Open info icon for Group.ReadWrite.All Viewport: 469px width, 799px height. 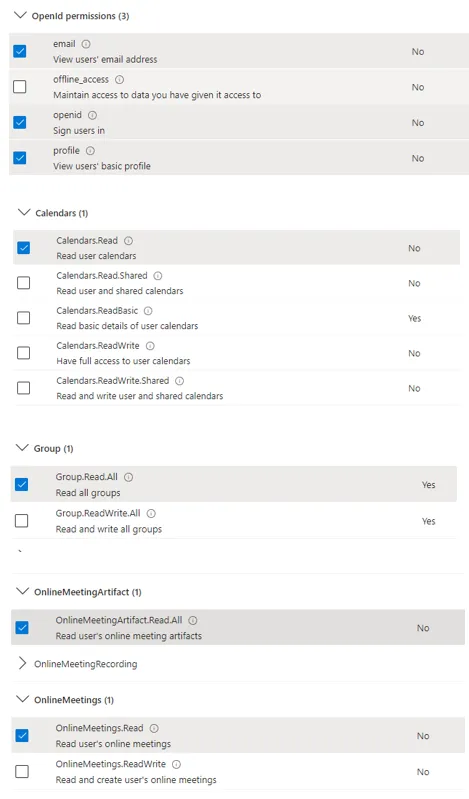pyautogui.click(x=151, y=514)
